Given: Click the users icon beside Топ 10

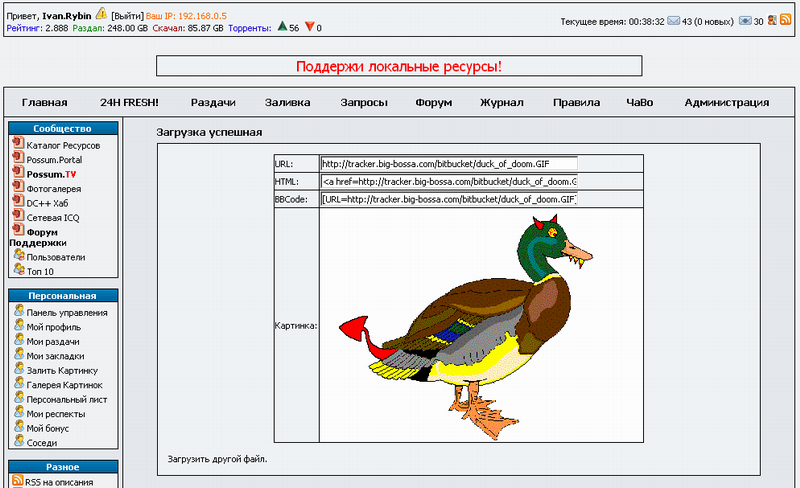Looking at the screenshot, I should 19,269.
